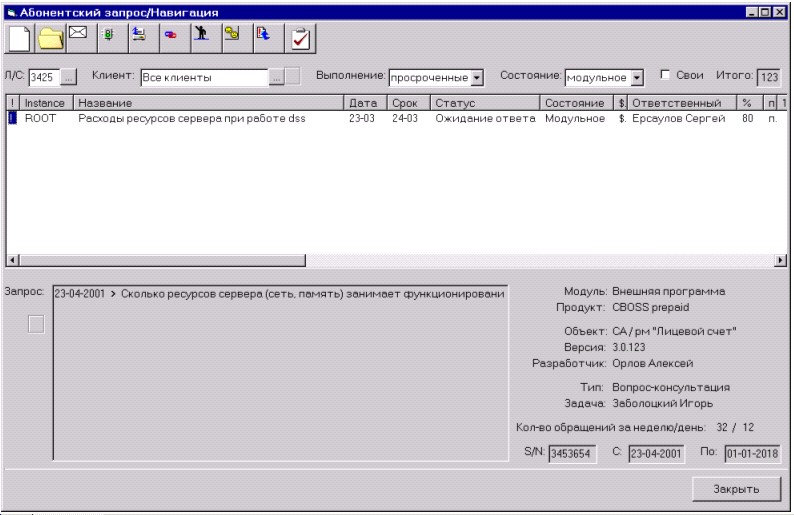The height and width of the screenshot is (515, 794).
Task: Click module value 'Внешняя программа'
Action: tap(668, 291)
